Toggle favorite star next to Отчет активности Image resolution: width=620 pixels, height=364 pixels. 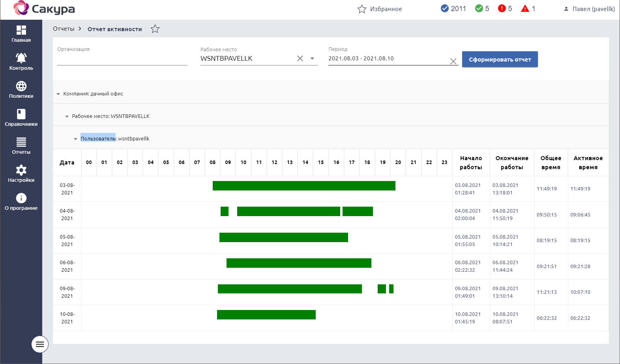[x=155, y=29]
